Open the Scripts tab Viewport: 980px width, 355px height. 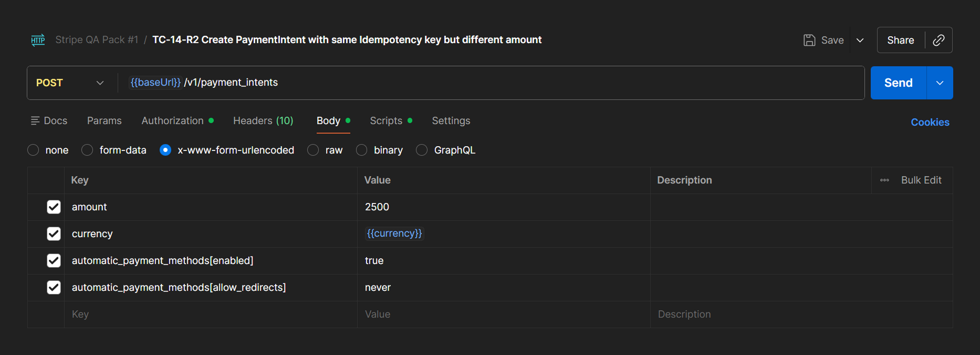(391, 120)
